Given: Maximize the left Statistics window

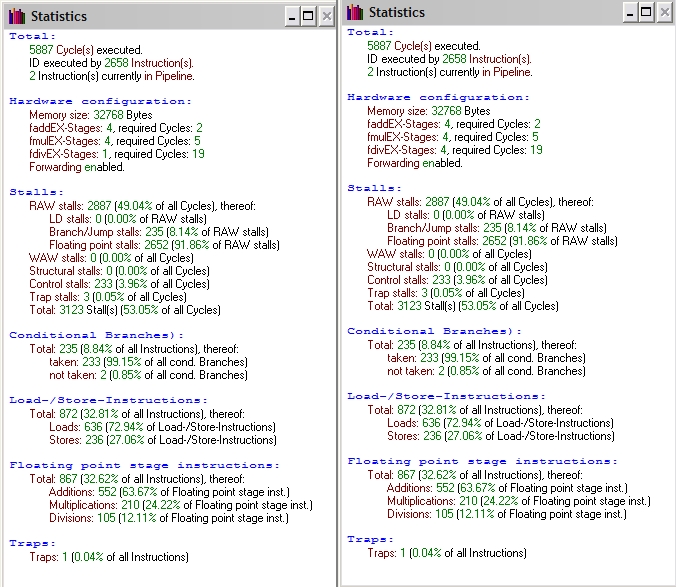Looking at the screenshot, I should pyautogui.click(x=308, y=16).
